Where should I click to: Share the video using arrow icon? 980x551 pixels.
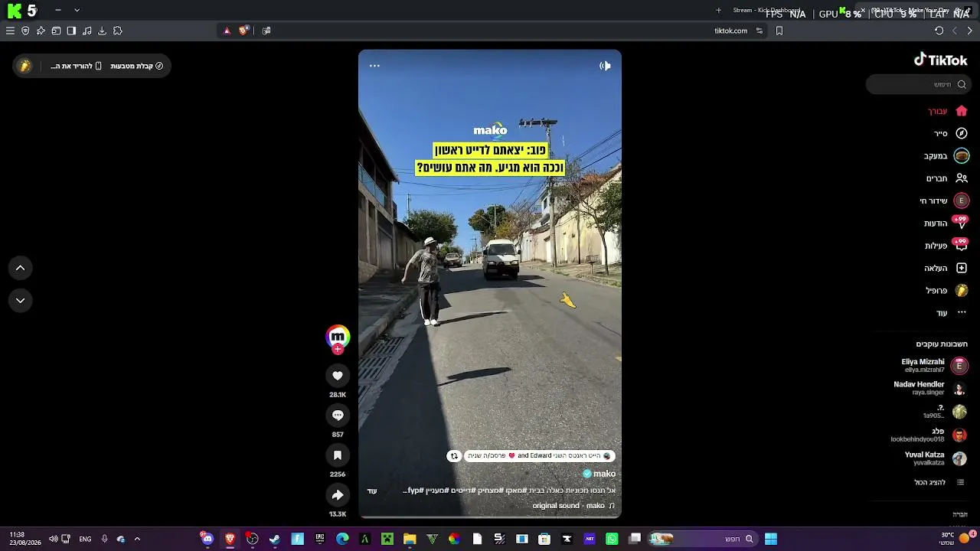[338, 495]
